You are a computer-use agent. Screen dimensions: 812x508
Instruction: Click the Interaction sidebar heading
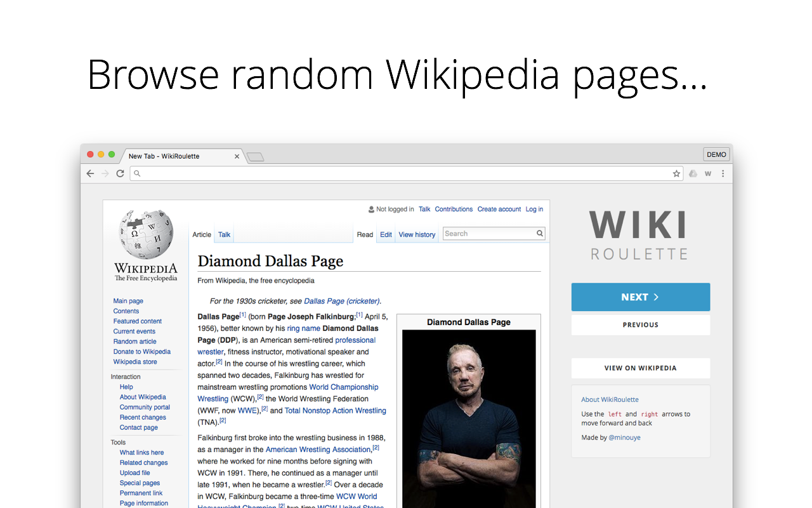(126, 377)
